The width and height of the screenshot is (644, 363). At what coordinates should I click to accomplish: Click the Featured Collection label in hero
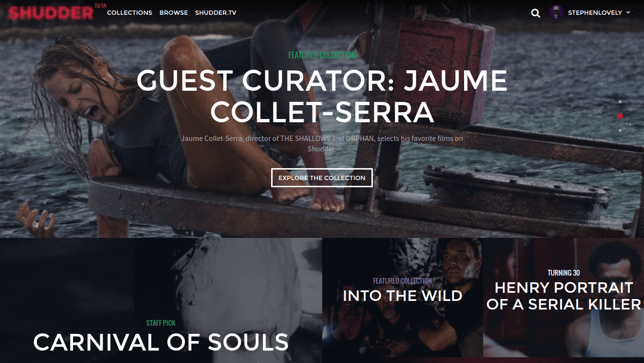pos(322,55)
